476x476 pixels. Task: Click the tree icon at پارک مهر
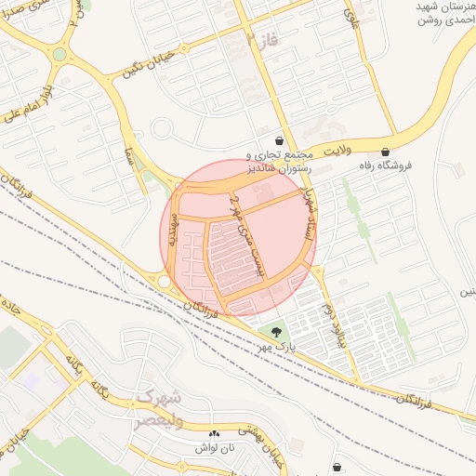coord(276,333)
